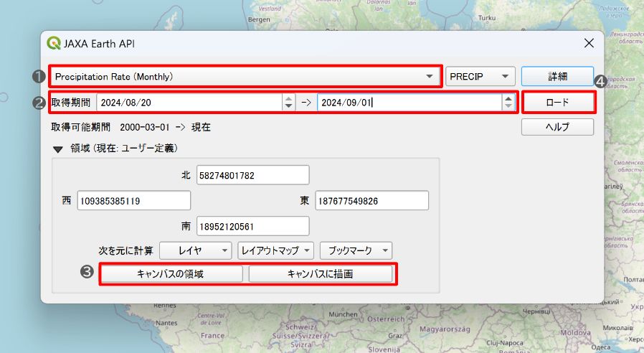Click the キャンバスに描画 button
The width and height of the screenshot is (644, 353).
[321, 274]
